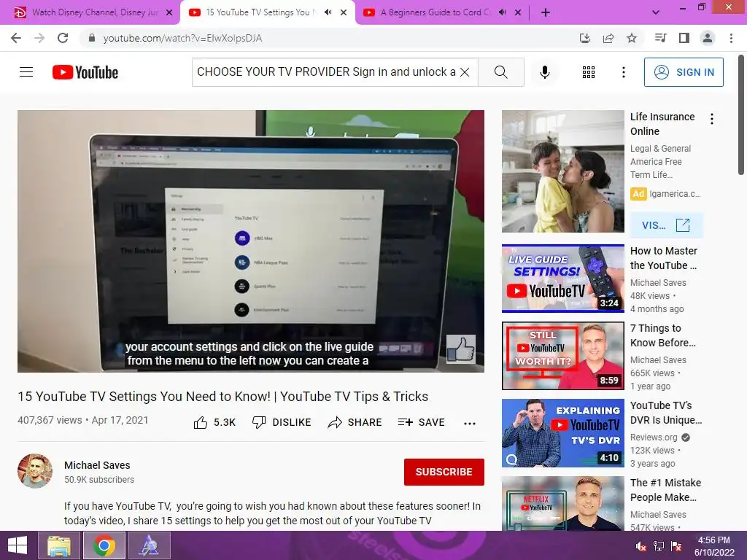Image resolution: width=747 pixels, height=560 pixels.
Task: Clear the YouTube search box text
Action: [x=465, y=72]
